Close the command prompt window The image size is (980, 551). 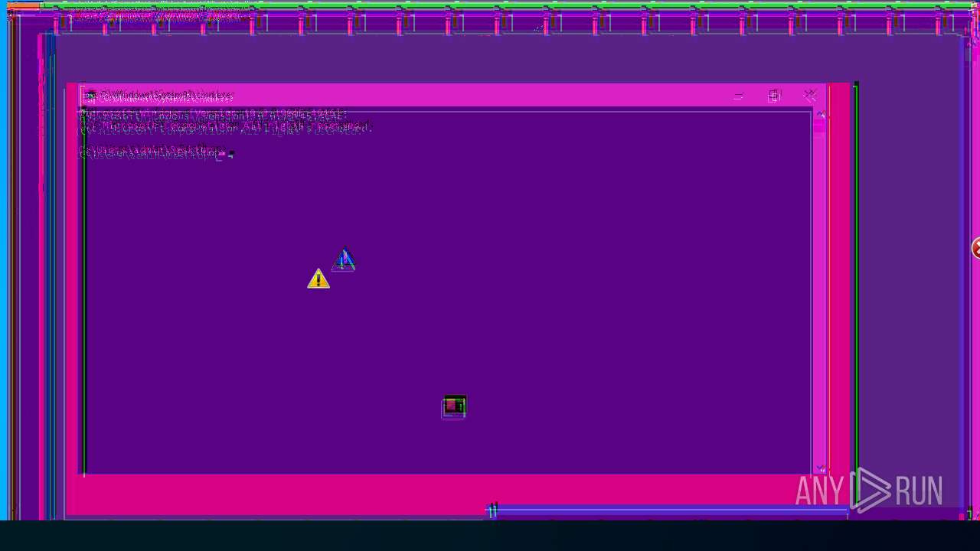pyautogui.click(x=810, y=96)
